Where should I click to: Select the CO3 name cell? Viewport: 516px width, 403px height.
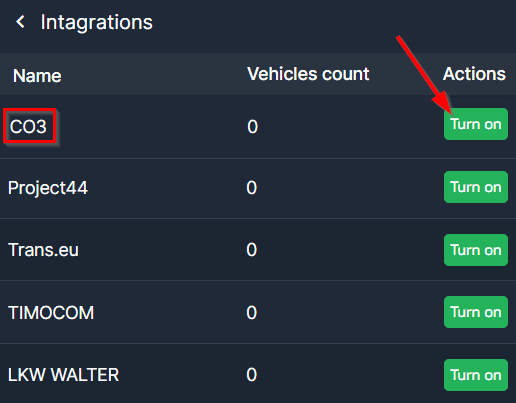(28, 127)
